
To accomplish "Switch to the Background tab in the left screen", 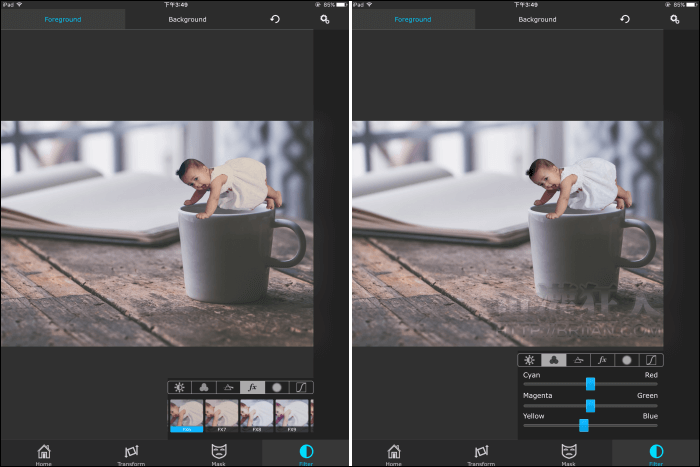I will [x=187, y=19].
